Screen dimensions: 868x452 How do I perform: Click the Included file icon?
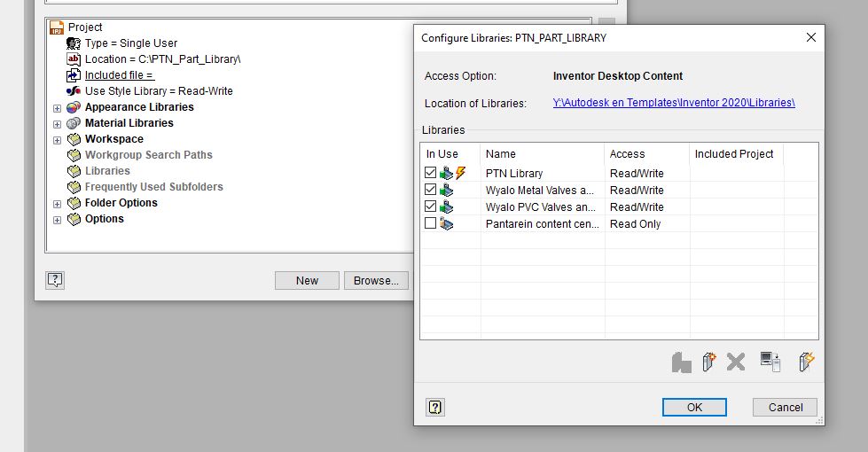pos(74,75)
